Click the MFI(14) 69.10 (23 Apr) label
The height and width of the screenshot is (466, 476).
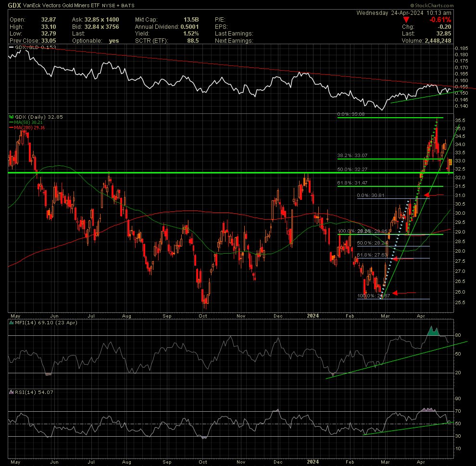click(x=46, y=323)
